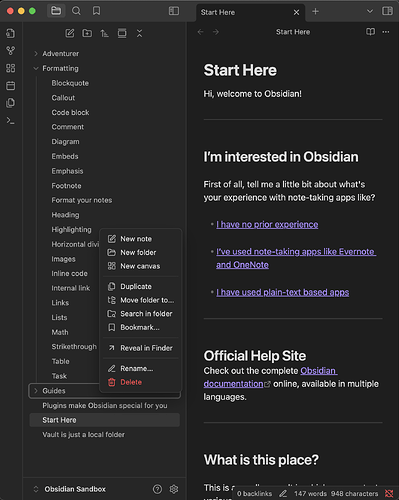Open new tab with plus button

click(315, 12)
